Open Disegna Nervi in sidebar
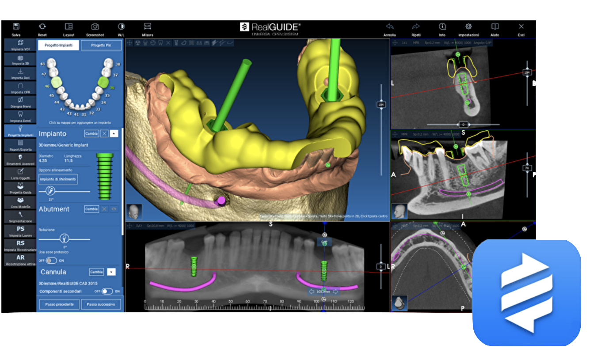This screenshot has height=364, width=594. (20, 102)
